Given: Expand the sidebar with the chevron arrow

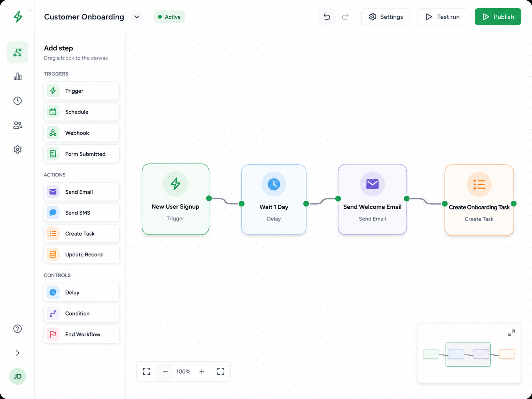Looking at the screenshot, I should click(x=18, y=353).
